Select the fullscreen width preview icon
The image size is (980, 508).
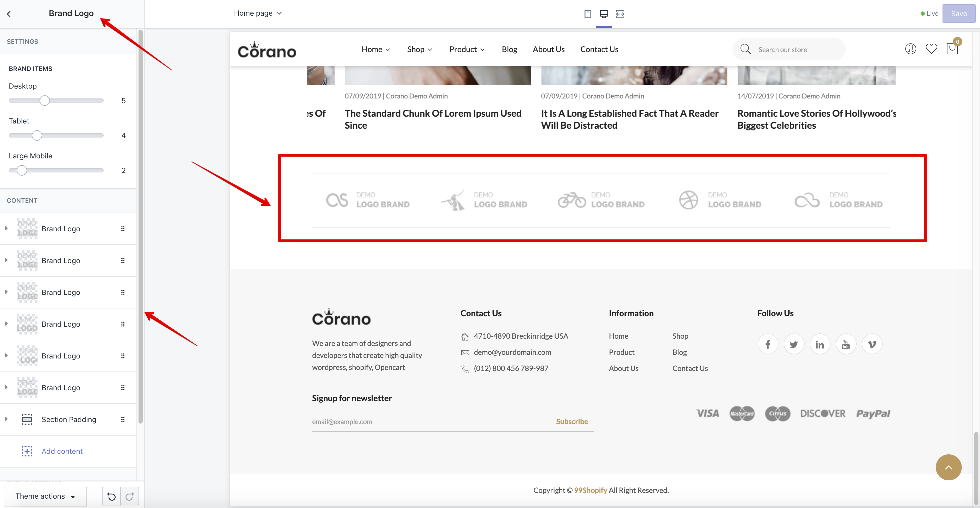tap(620, 14)
